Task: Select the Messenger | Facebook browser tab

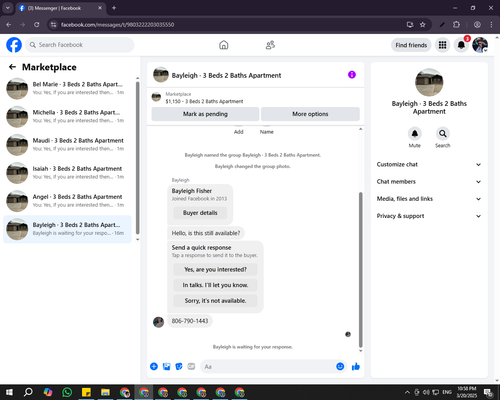Action: point(61,8)
